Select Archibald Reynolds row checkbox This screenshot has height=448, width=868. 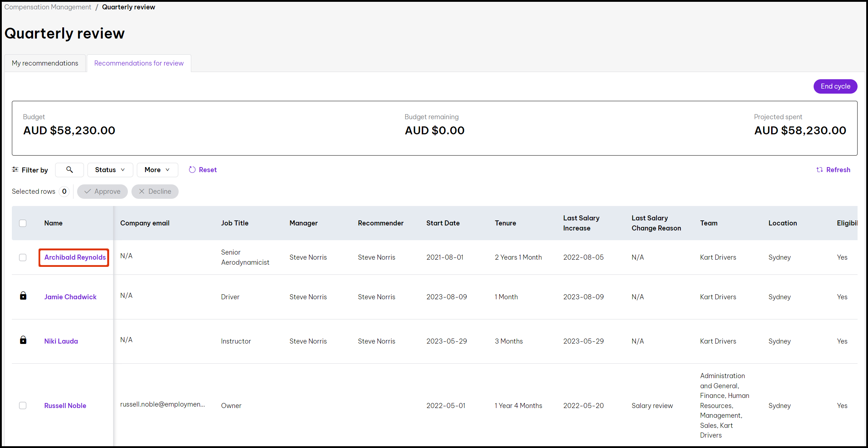click(23, 257)
